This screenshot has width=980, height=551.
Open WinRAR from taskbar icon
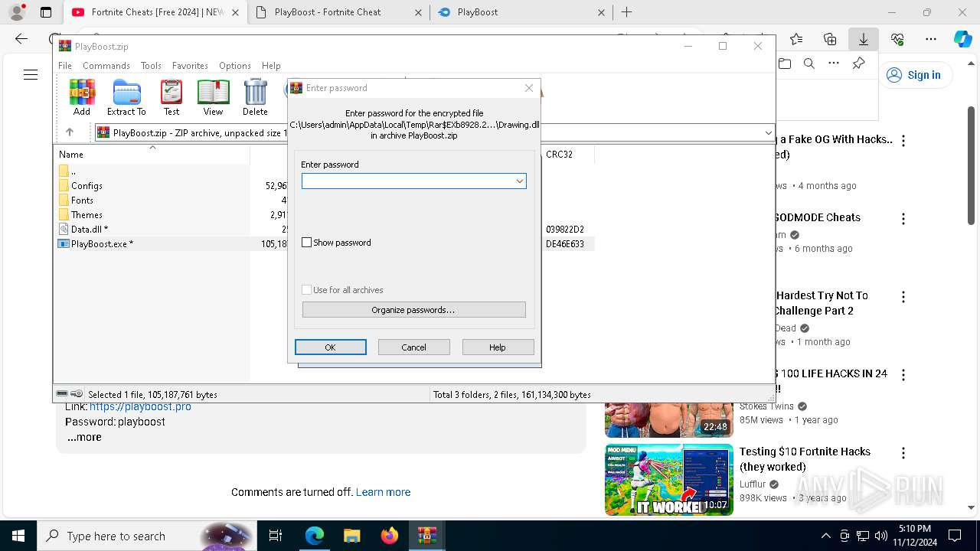click(426, 536)
